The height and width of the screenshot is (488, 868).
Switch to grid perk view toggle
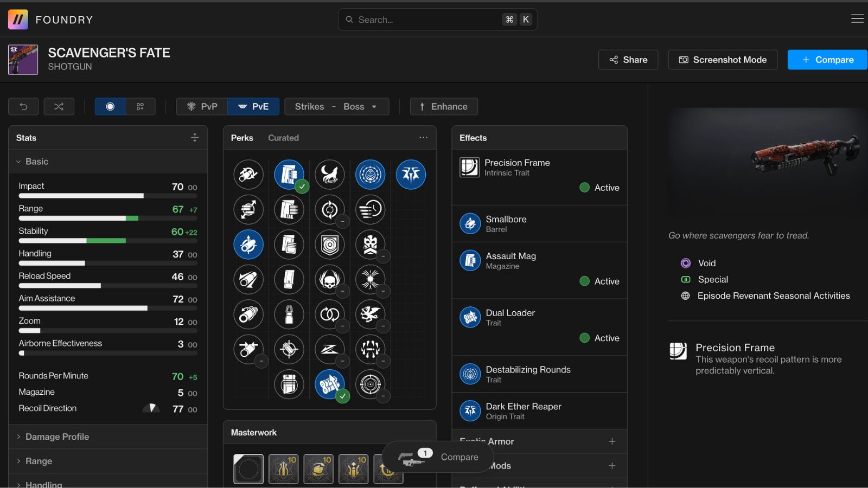pos(140,106)
